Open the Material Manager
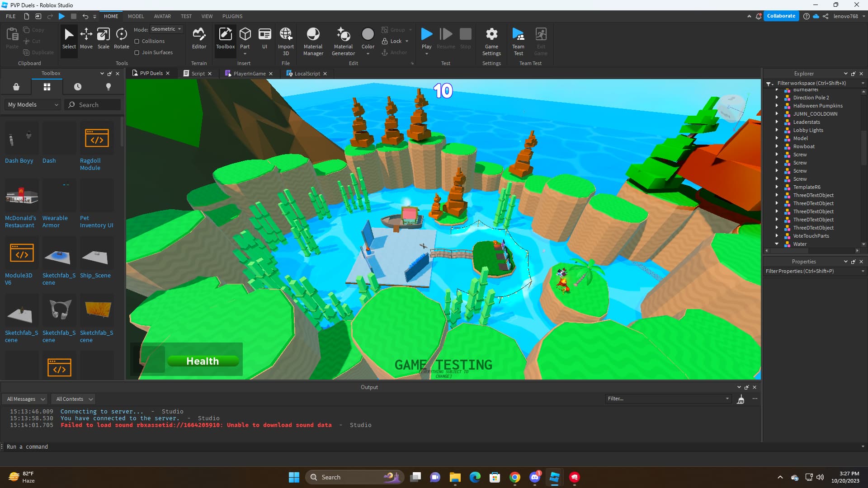This screenshot has width=868, height=488. pyautogui.click(x=313, y=41)
